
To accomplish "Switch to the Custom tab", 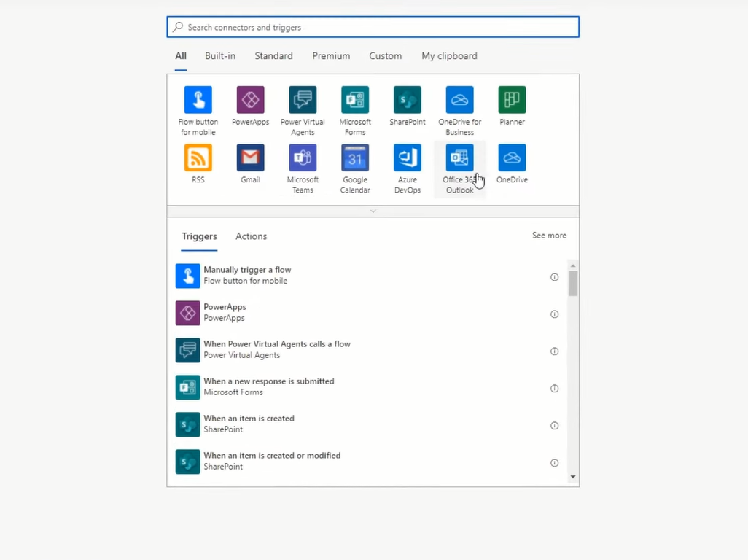I will pos(386,56).
